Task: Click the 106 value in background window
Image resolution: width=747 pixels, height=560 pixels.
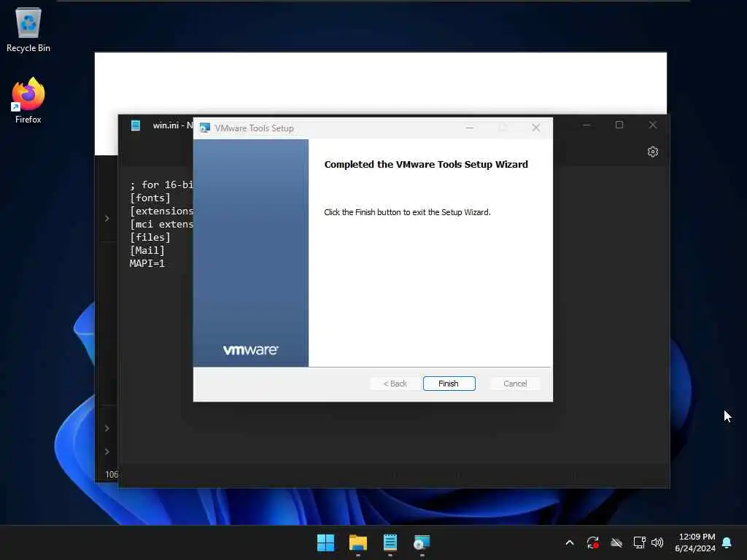Action: point(112,474)
